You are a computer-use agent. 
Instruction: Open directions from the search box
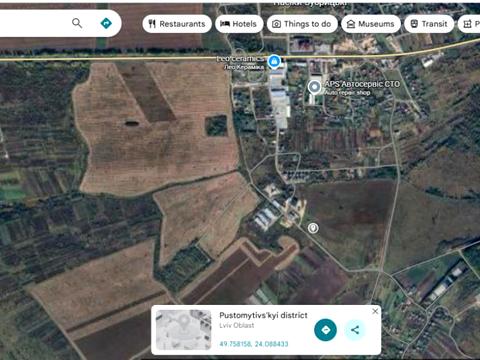tap(106, 23)
